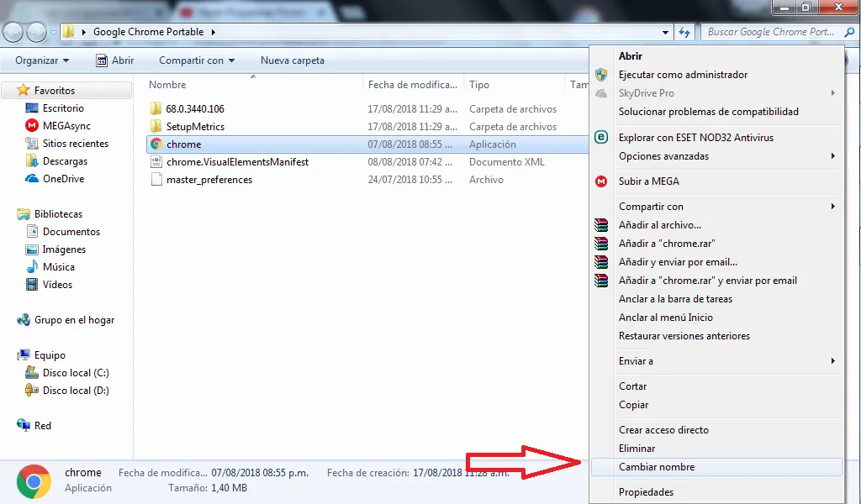The height and width of the screenshot is (504, 861).
Task: Click the Red network icon
Action: 23,425
